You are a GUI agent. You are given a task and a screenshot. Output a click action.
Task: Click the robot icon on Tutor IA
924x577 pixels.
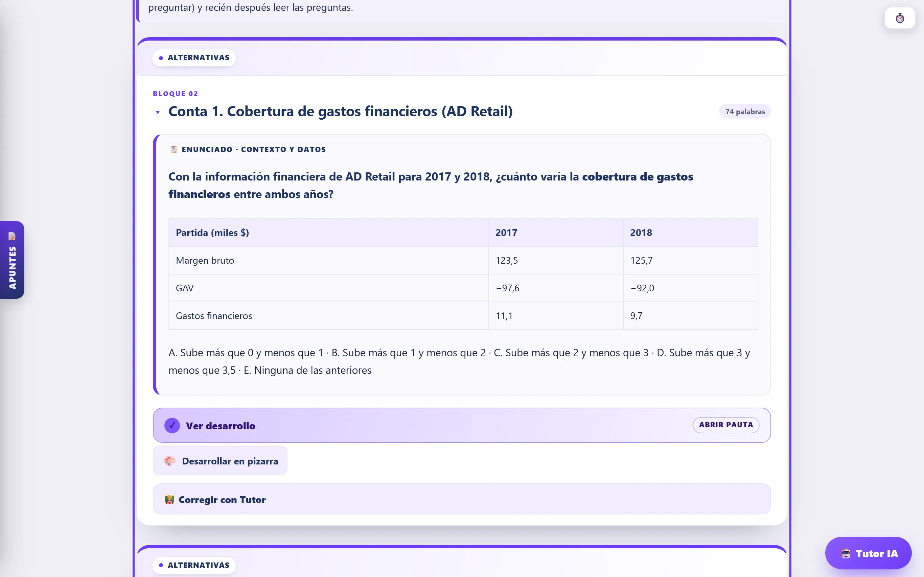click(x=846, y=553)
